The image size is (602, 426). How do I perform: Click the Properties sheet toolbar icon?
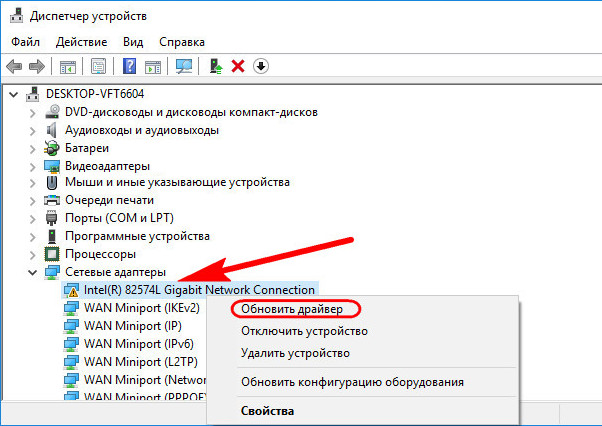(x=99, y=66)
